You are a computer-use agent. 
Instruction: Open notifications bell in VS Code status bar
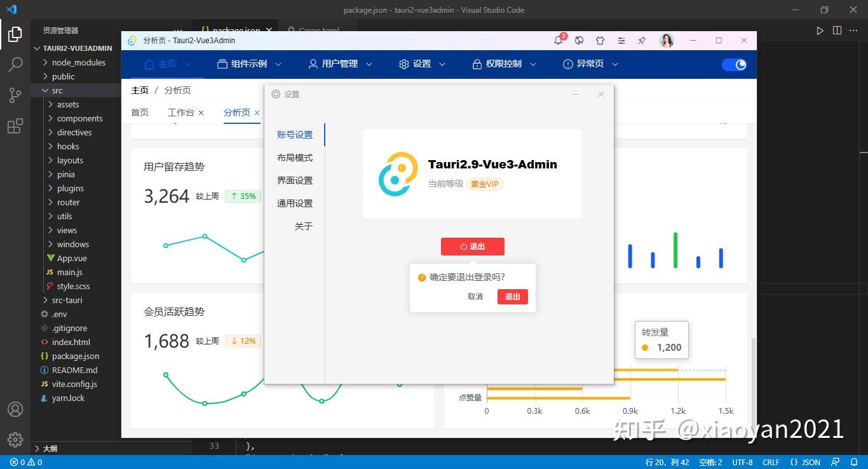coord(854,462)
